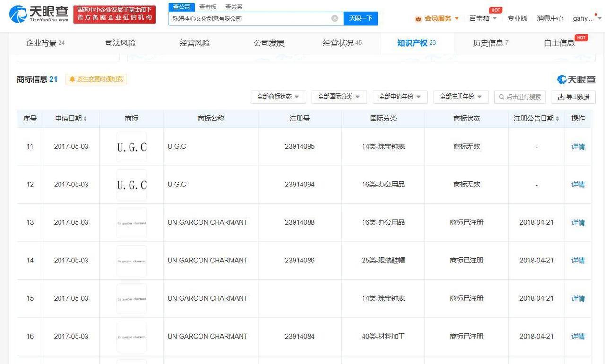Open 历史信息 tab
The height and width of the screenshot is (364, 605).
[491, 43]
